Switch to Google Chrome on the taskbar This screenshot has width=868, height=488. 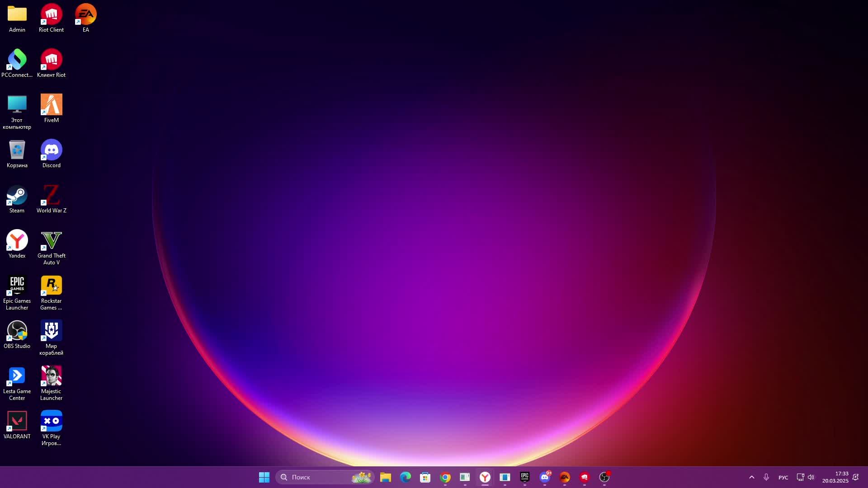click(x=445, y=477)
